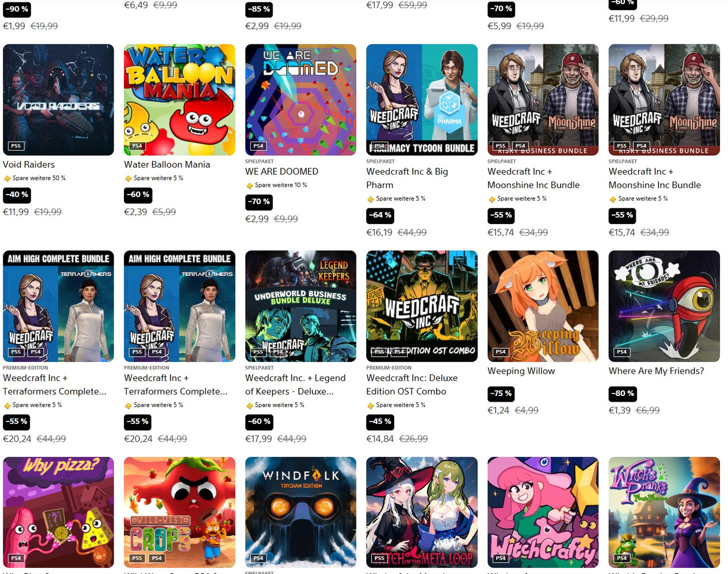Open Water Balloon Mania cover art
Viewport: 728px width, 574px height.
click(179, 100)
